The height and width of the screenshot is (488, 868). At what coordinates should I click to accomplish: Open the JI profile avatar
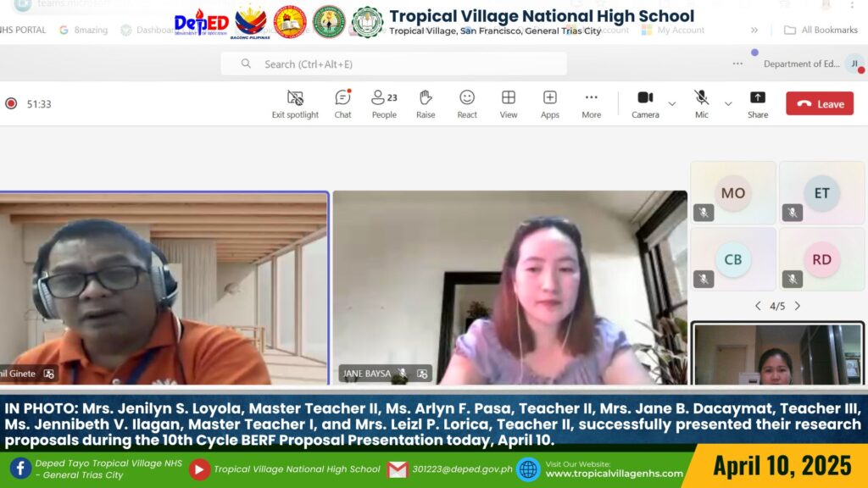pos(854,64)
